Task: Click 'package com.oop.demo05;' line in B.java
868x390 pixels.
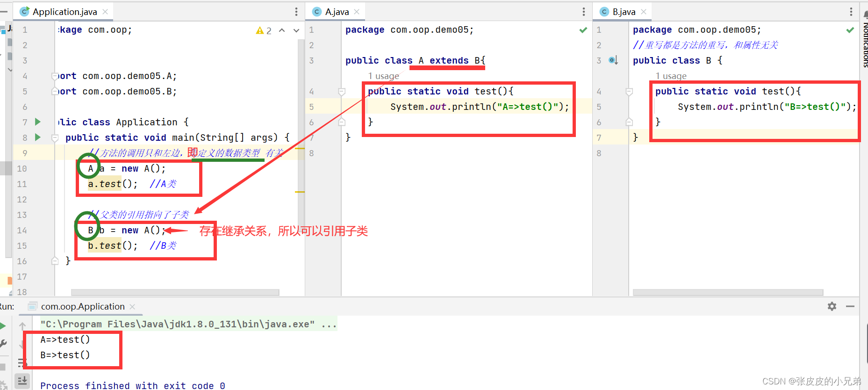Action: pyautogui.click(x=696, y=30)
